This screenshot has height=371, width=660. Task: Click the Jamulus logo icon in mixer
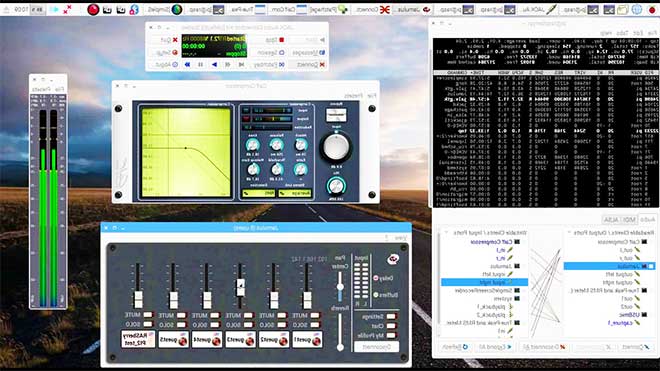(393, 259)
